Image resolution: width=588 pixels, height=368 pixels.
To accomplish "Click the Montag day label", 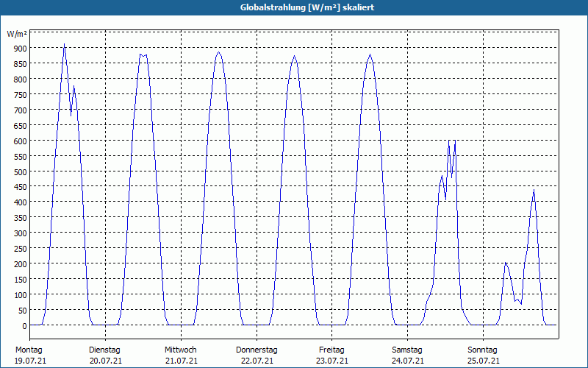I will pos(29,350).
